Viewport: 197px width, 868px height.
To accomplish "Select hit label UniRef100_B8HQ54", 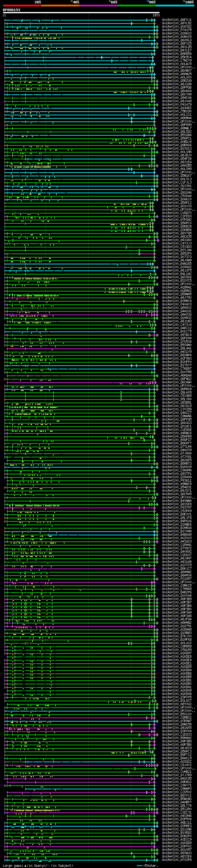I will pos(177,54).
